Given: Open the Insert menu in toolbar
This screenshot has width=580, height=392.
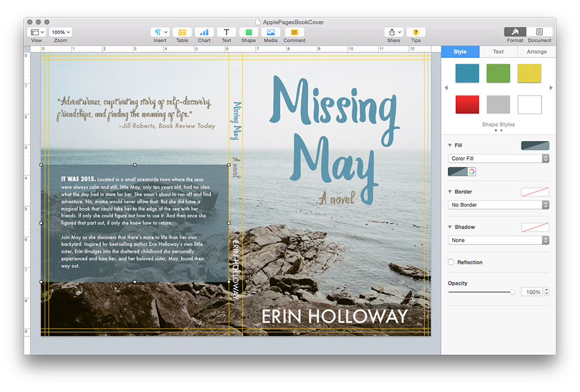Looking at the screenshot, I should [x=159, y=32].
